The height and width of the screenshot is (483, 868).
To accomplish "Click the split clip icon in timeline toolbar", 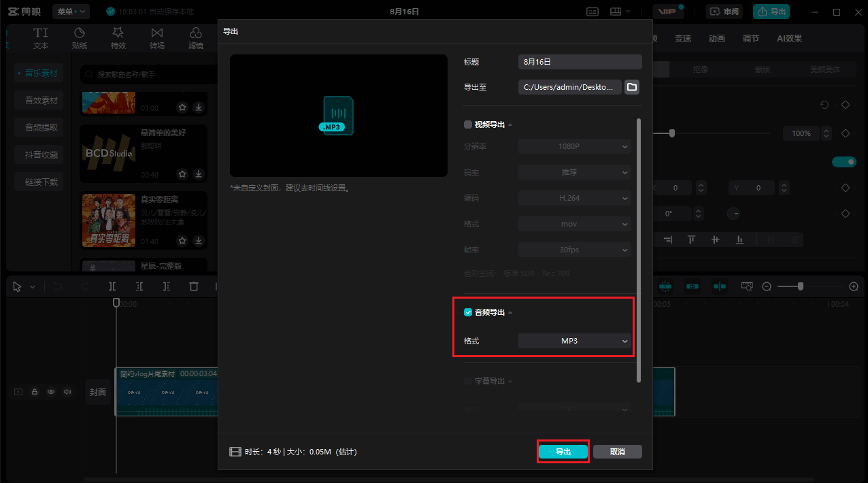I will [112, 286].
